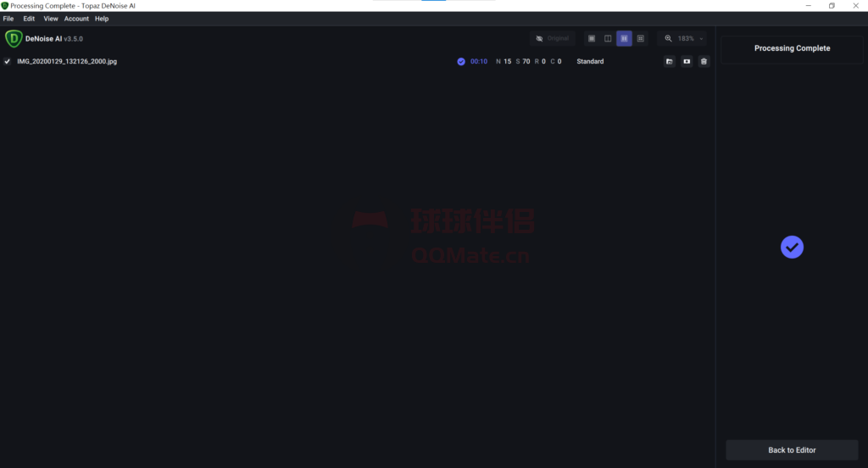Image resolution: width=868 pixels, height=468 pixels.
Task: Click the Standard model label in the row
Action: click(590, 62)
